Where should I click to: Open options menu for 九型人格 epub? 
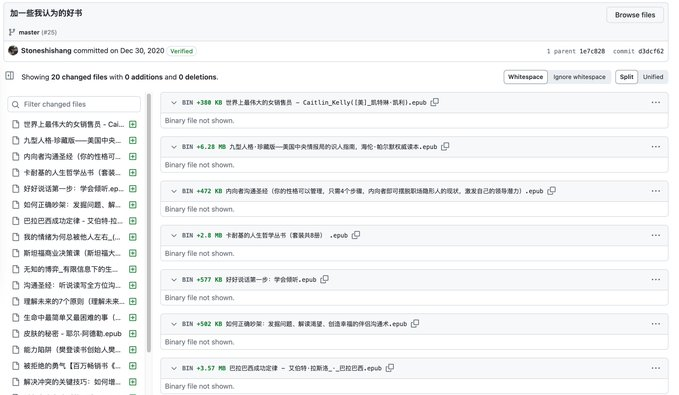click(x=656, y=147)
